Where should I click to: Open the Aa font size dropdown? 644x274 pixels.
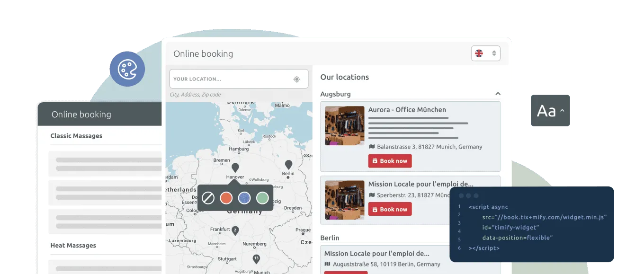tap(550, 111)
